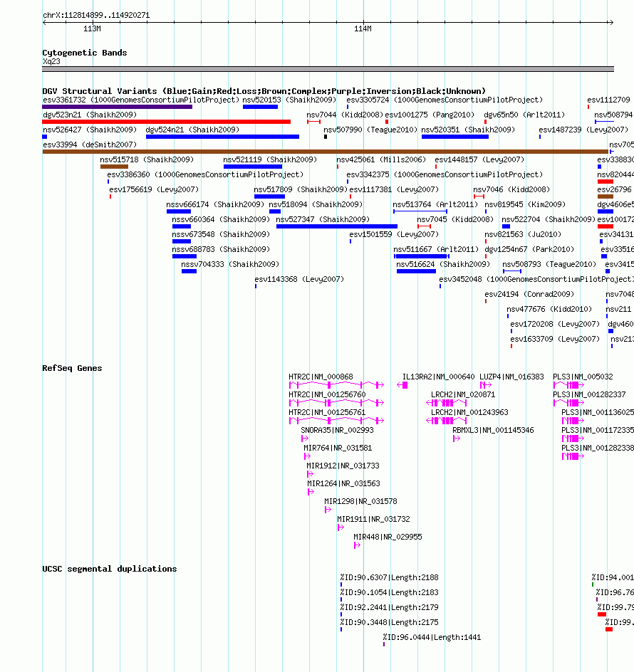Select the esv1756619 (Levy2007) label
The height and width of the screenshot is (672, 634).
coord(154,189)
